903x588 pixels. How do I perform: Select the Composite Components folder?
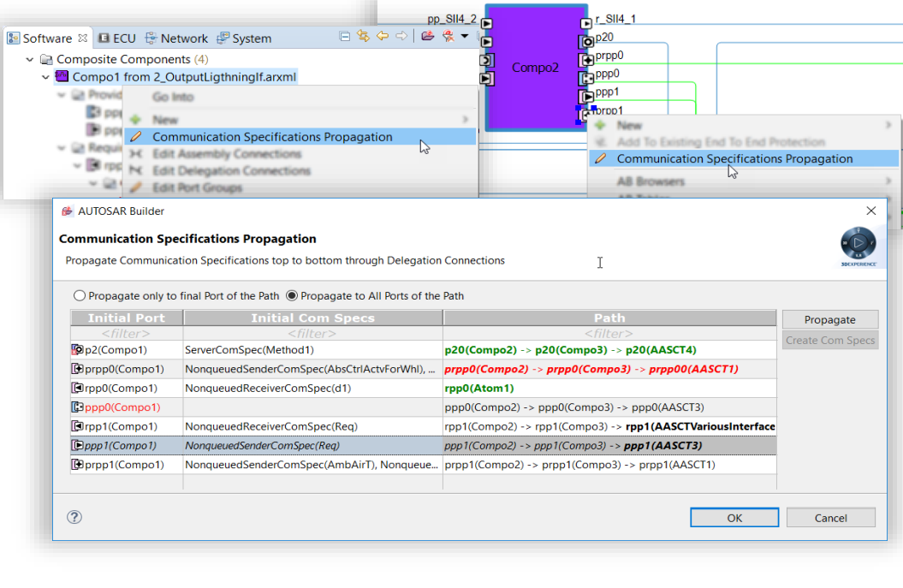(x=123, y=59)
